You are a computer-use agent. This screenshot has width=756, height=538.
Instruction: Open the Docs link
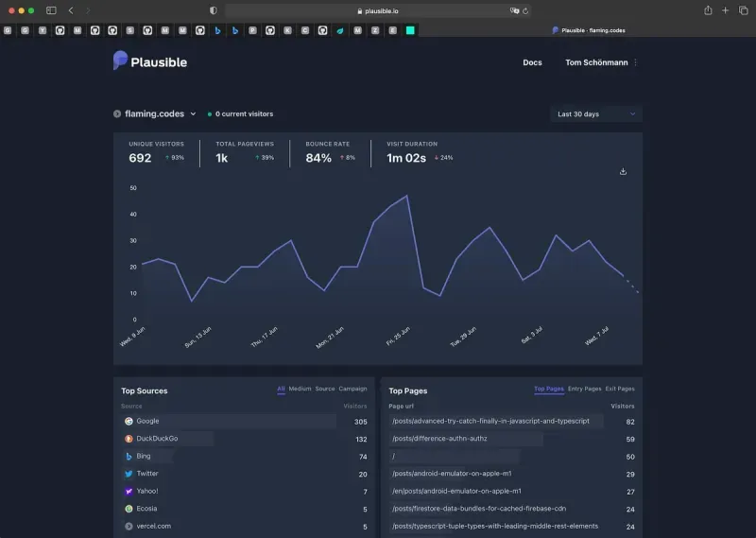pyautogui.click(x=532, y=62)
